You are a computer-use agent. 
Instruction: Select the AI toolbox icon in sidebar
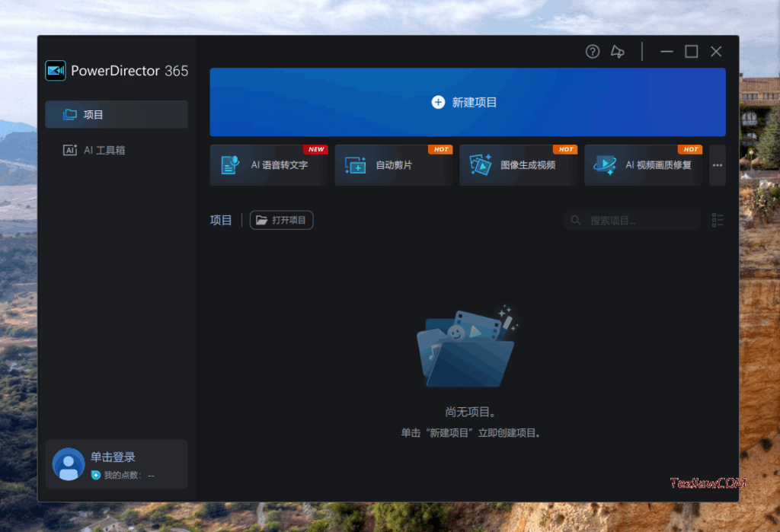[69, 150]
